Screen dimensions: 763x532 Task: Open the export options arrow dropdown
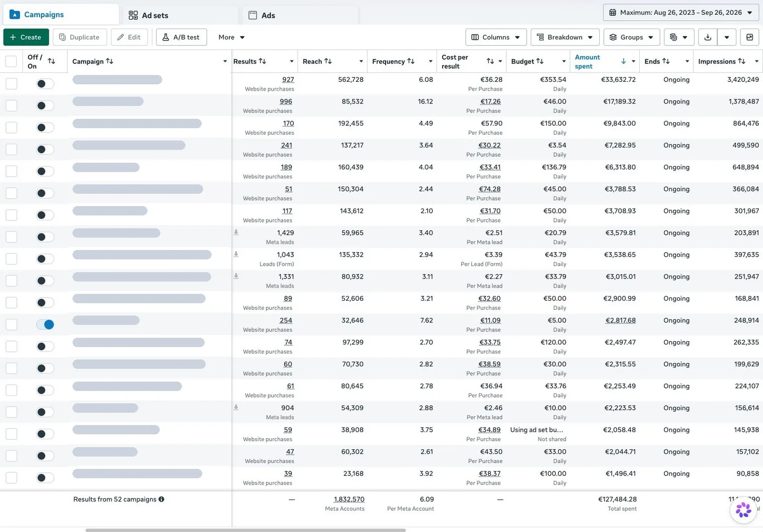click(727, 37)
